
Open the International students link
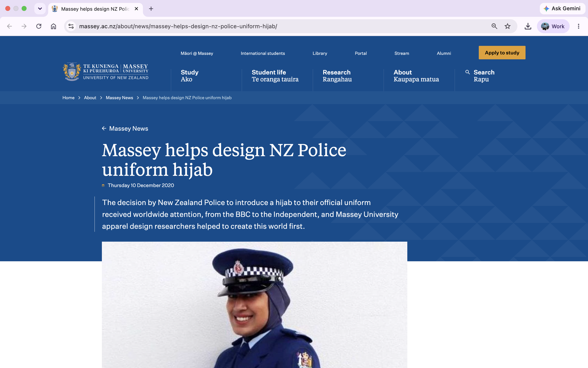point(263,53)
